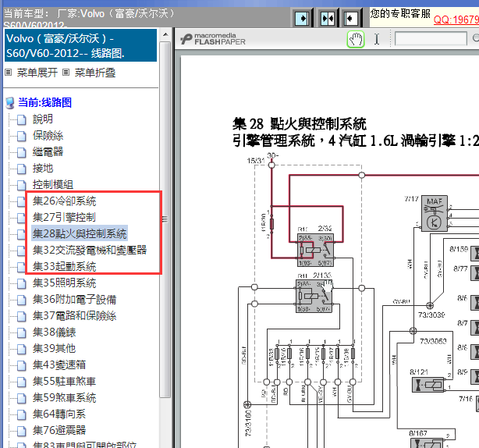
Task: Open the 接地 document
Action: point(43,169)
